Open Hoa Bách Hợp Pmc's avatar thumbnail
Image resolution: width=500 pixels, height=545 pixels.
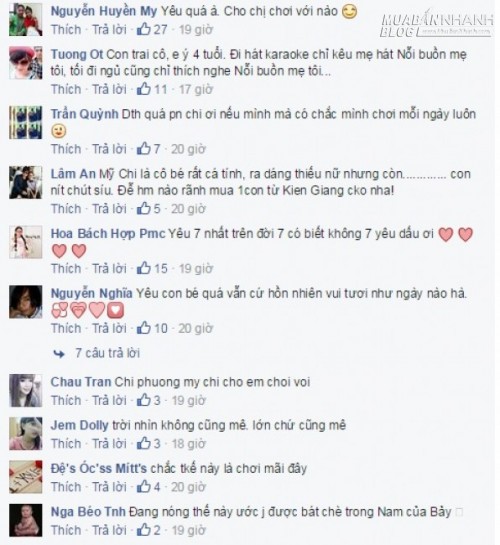point(25,242)
